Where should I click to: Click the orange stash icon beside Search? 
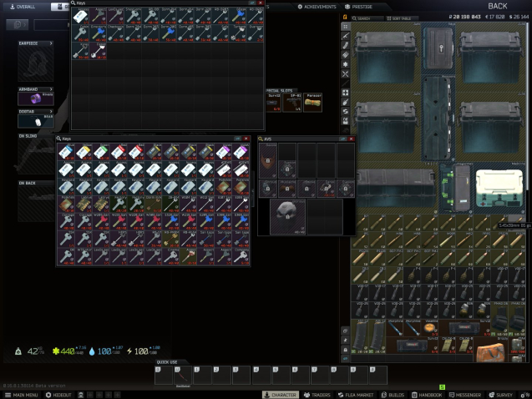point(345,18)
